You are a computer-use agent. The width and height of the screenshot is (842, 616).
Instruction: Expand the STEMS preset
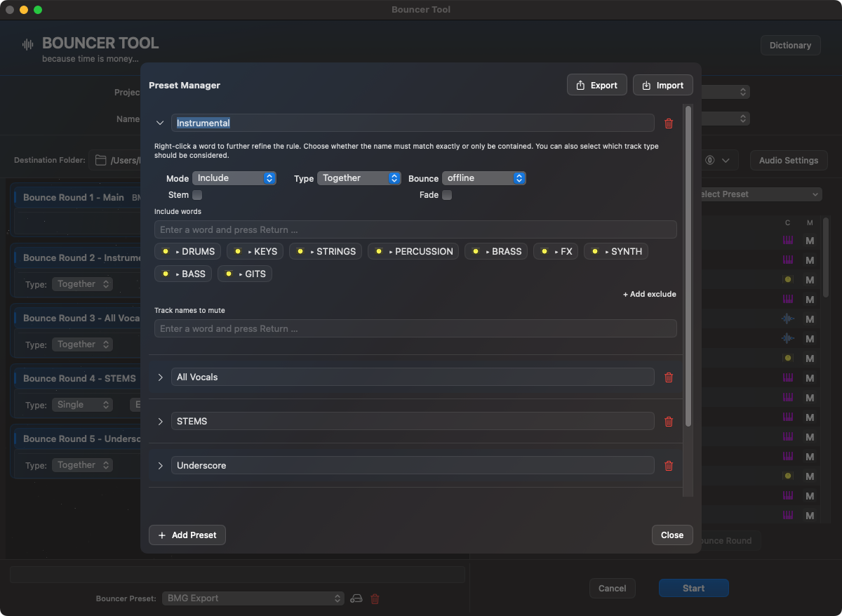click(x=160, y=422)
